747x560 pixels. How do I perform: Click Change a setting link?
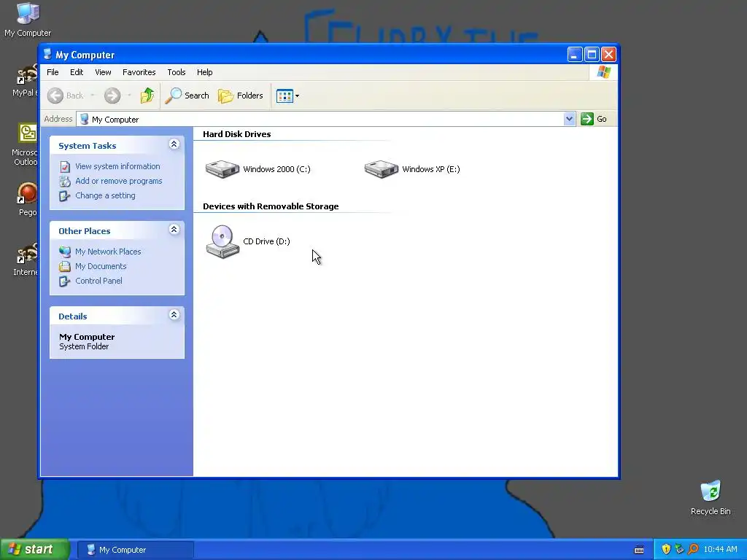point(105,195)
